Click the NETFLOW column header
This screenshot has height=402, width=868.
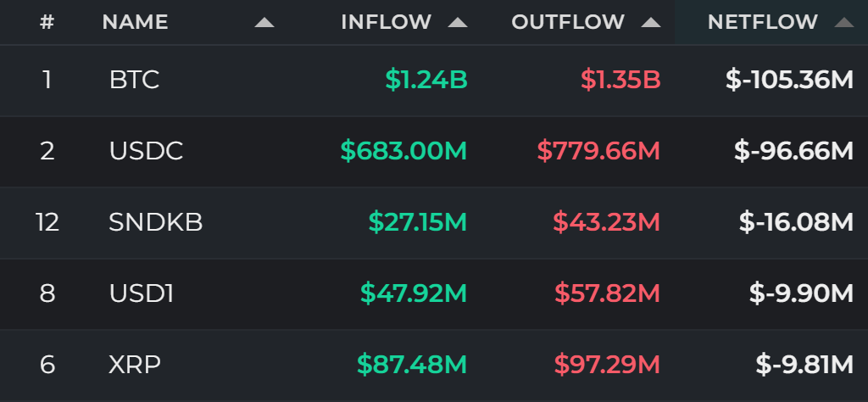pyautogui.click(x=763, y=22)
